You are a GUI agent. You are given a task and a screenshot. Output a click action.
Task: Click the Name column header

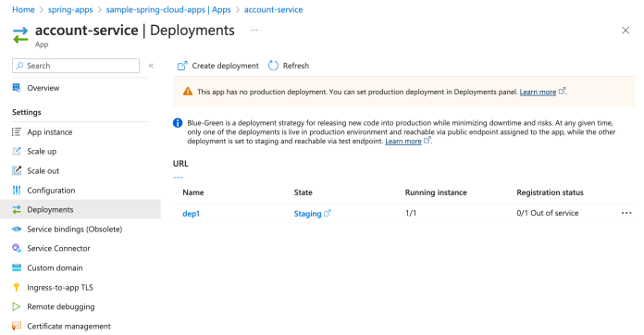(x=193, y=192)
